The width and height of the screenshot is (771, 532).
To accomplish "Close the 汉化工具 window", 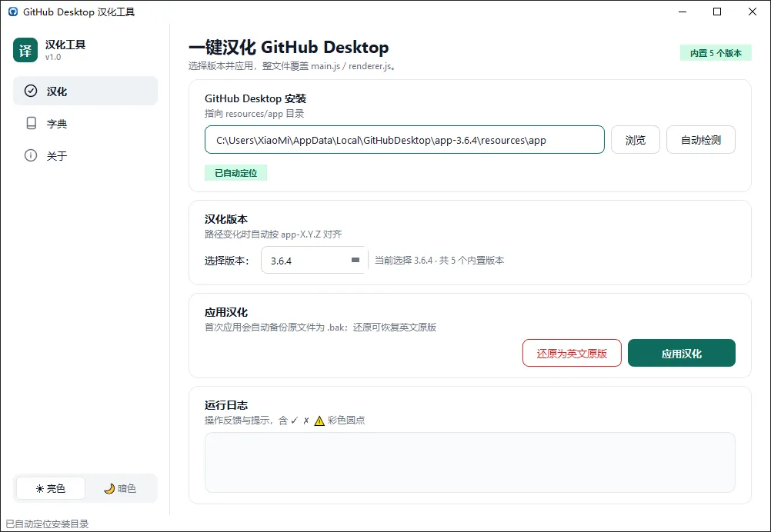I will (753, 12).
